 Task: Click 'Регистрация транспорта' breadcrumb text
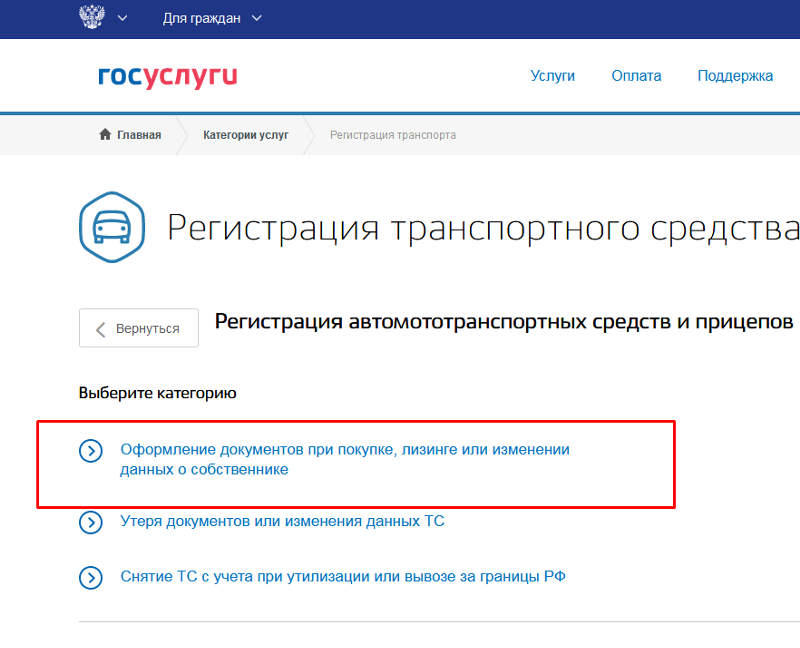pyautogui.click(x=393, y=135)
